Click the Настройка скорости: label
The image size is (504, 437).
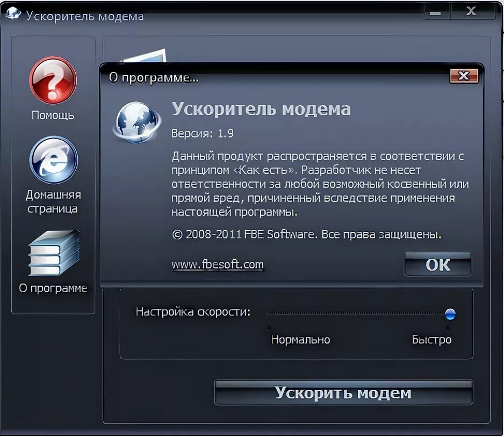tap(193, 312)
